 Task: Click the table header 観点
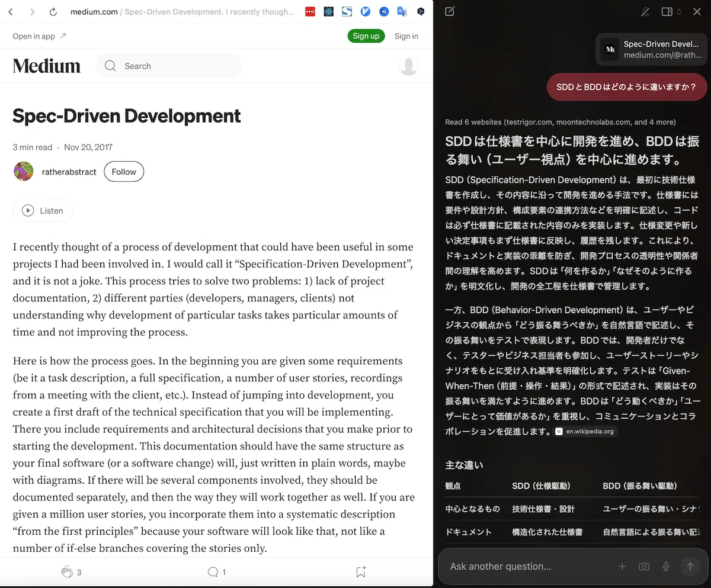click(453, 486)
